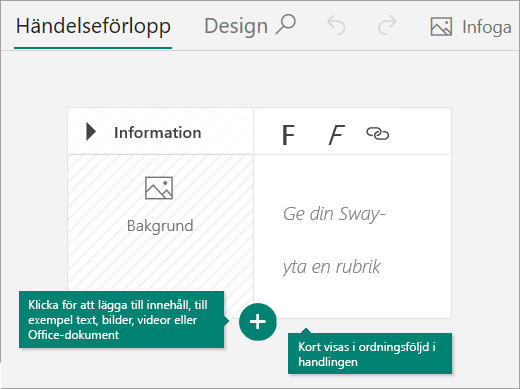The height and width of the screenshot is (389, 520).
Task: Click the Klicka för att lägga till innehåll tooltip
Action: click(x=121, y=320)
